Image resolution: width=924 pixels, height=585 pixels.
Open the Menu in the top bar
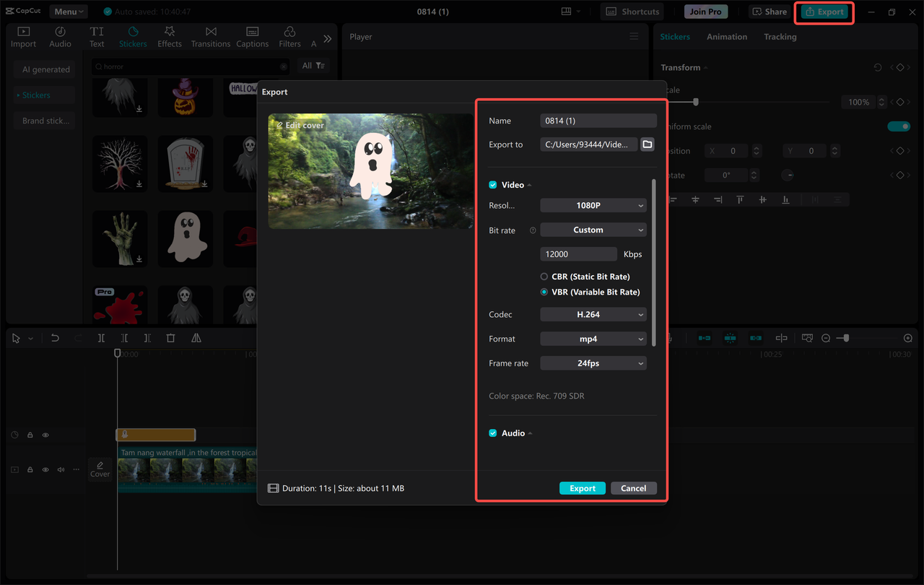pos(68,11)
